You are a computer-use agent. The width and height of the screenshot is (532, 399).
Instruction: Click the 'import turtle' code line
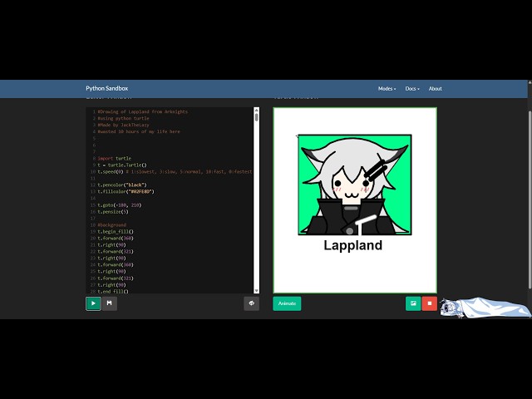tap(115, 159)
